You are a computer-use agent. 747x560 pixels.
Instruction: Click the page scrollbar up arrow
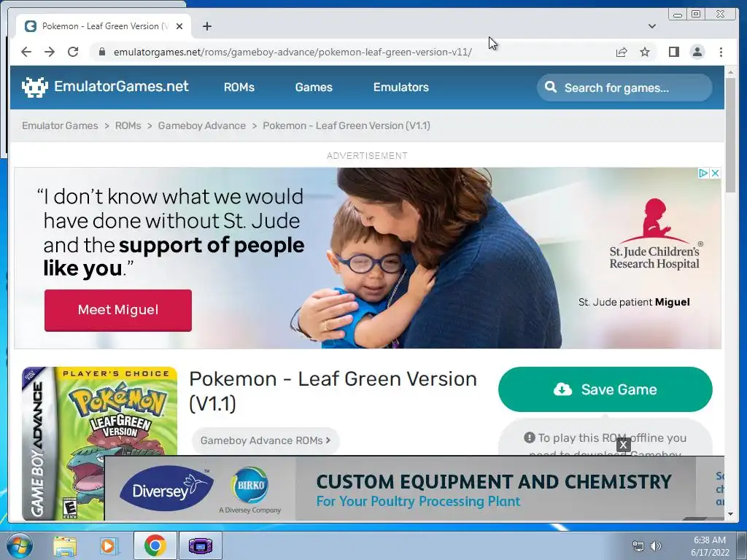coord(730,72)
